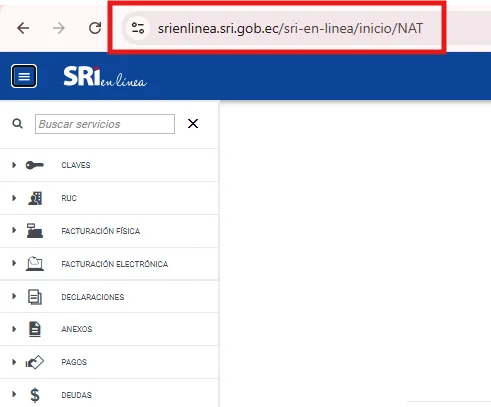The width and height of the screenshot is (491, 407).
Task: Click the RUC building-person icon
Action: (x=35, y=198)
